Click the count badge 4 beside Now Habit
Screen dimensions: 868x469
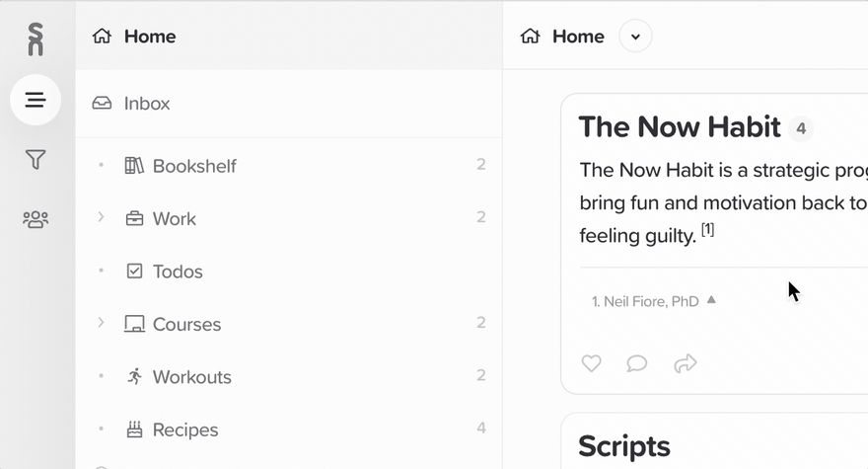click(801, 128)
